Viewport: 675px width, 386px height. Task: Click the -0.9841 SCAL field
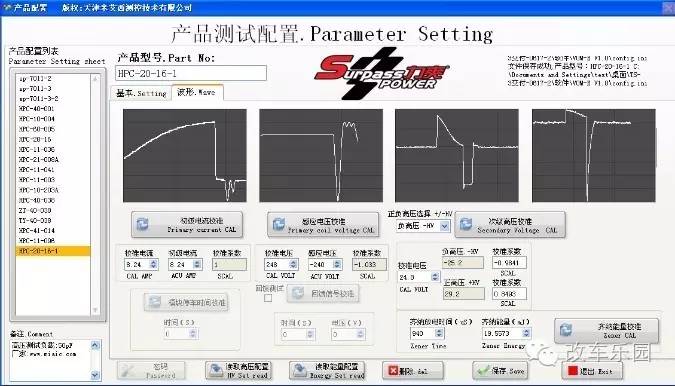point(509,262)
